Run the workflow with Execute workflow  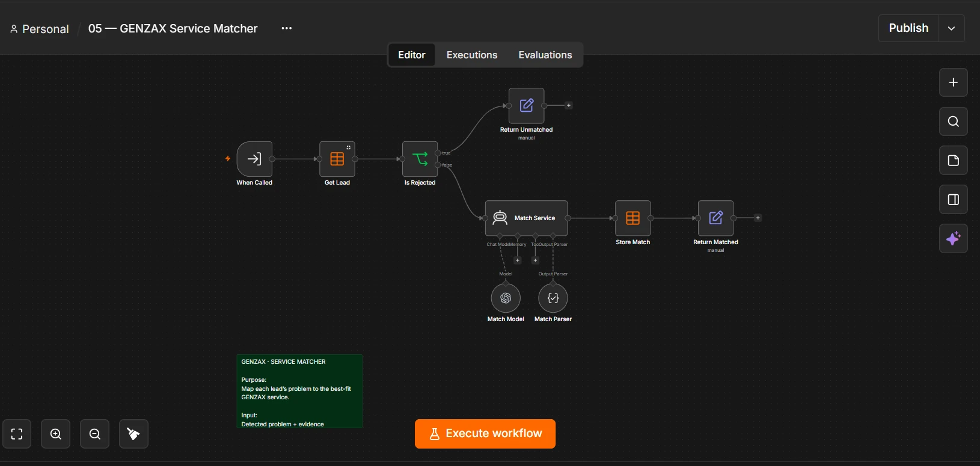coord(485,434)
